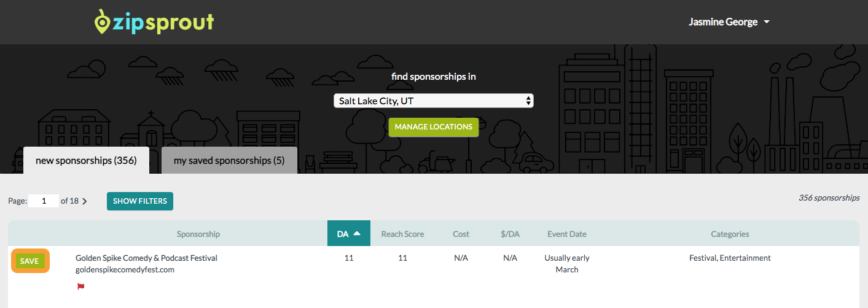Save the Golden Spike Comedy sponsorship
Image resolution: width=868 pixels, height=308 pixels.
coord(29,261)
